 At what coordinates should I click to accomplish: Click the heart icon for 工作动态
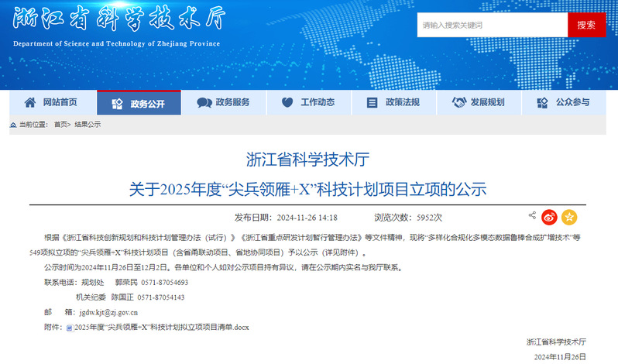click(287, 103)
